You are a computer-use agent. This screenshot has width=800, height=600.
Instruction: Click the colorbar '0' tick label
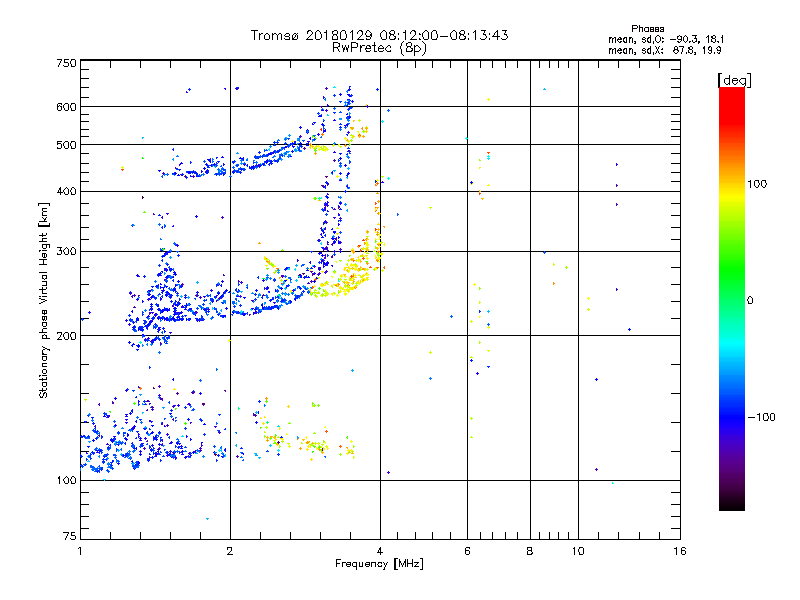[749, 301]
